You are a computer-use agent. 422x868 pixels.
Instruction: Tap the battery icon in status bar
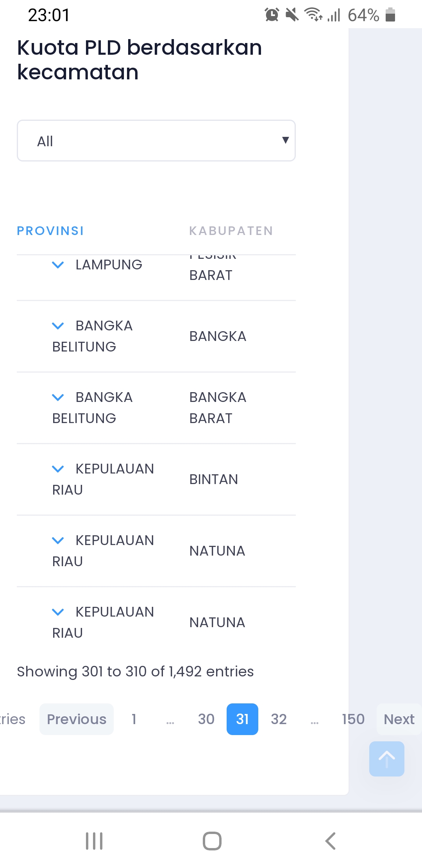[x=390, y=15]
